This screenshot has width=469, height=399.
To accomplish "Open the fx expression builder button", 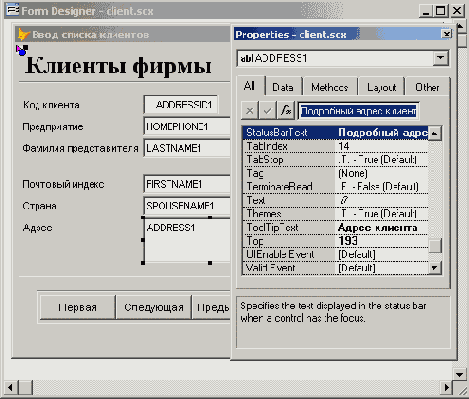I will click(286, 110).
